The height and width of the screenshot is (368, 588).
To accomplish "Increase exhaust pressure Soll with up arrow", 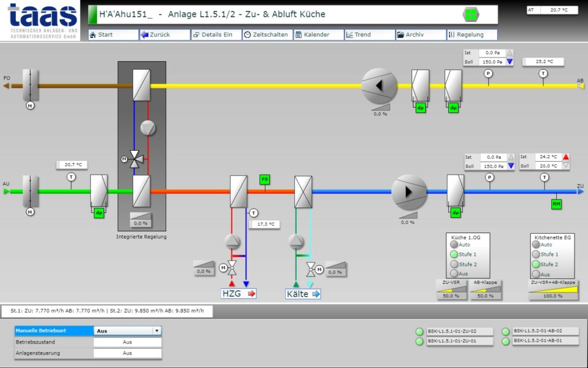I will tap(510, 53).
